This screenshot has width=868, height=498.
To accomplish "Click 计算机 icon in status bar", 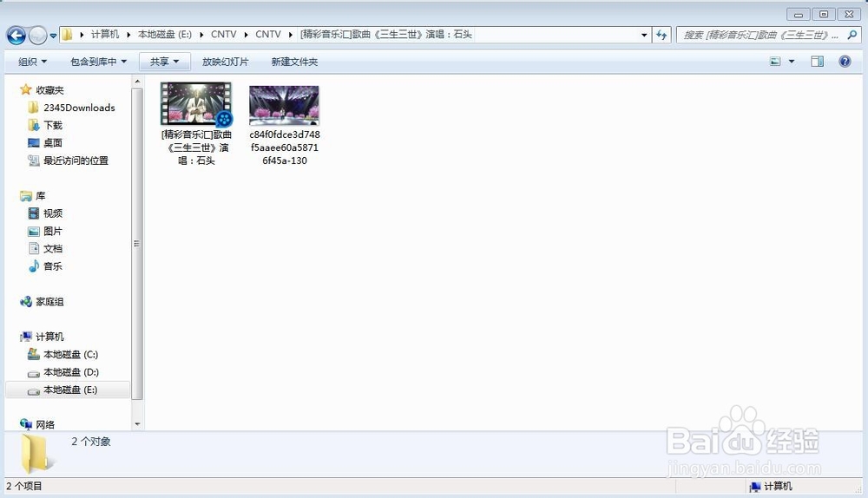I will 754,487.
